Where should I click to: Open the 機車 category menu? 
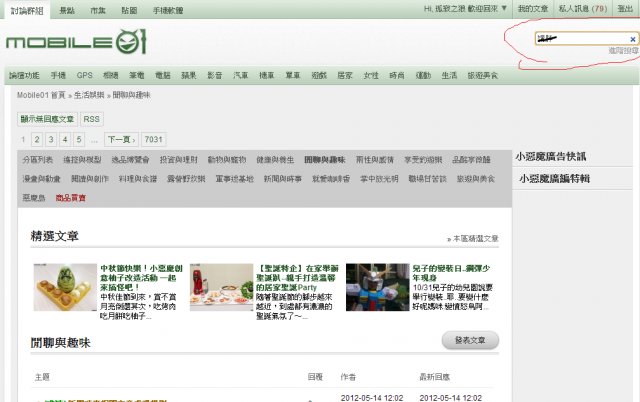pos(267,76)
